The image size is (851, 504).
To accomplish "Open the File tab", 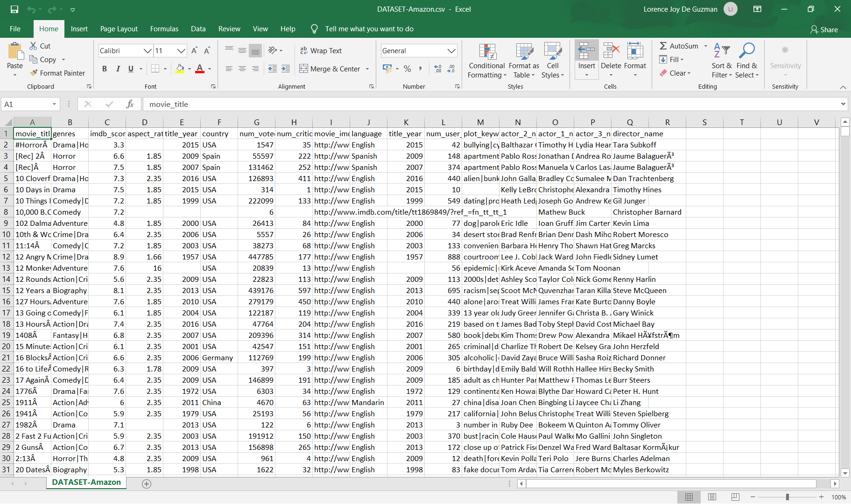I will coord(15,29).
